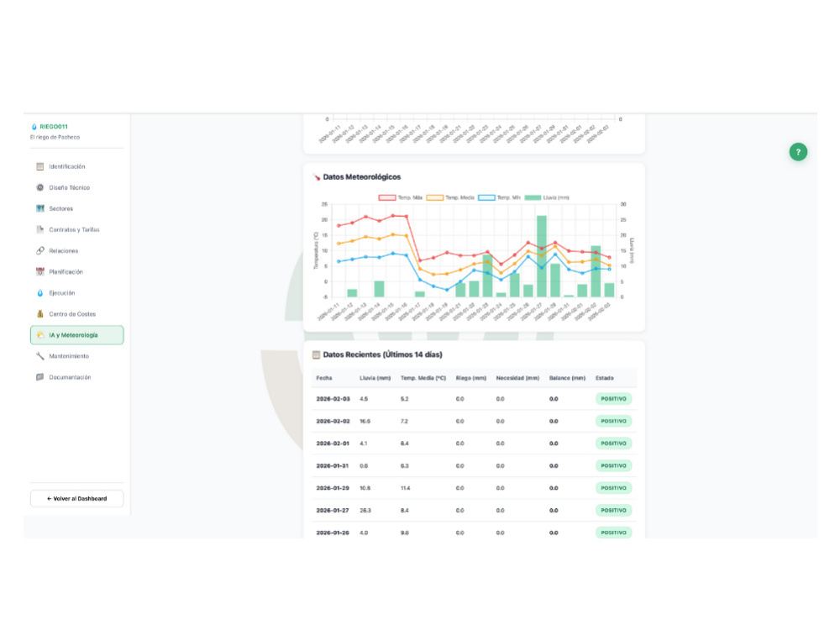Click the Datos Recientes clipboard icon
Screen dimensions: 840x630
coord(317,354)
